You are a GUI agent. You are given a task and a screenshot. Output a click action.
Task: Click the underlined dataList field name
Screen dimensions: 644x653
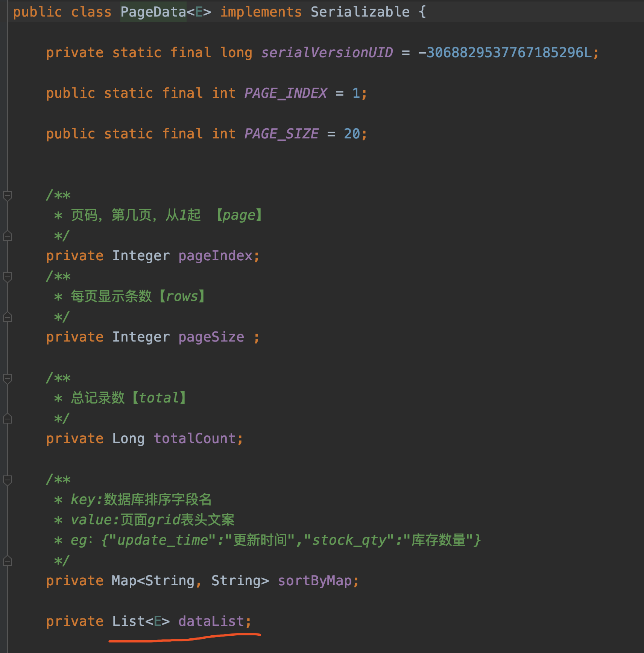click(211, 621)
